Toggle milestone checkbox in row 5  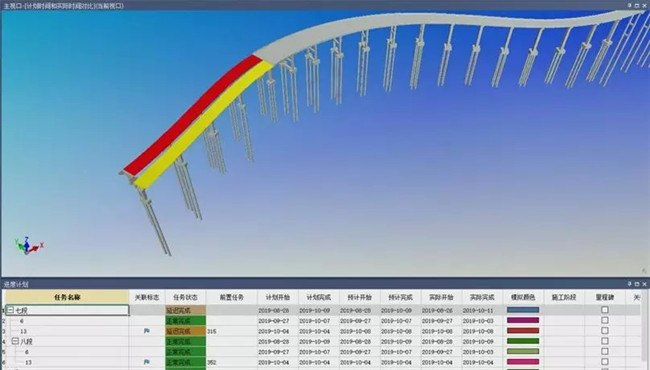tap(605, 351)
